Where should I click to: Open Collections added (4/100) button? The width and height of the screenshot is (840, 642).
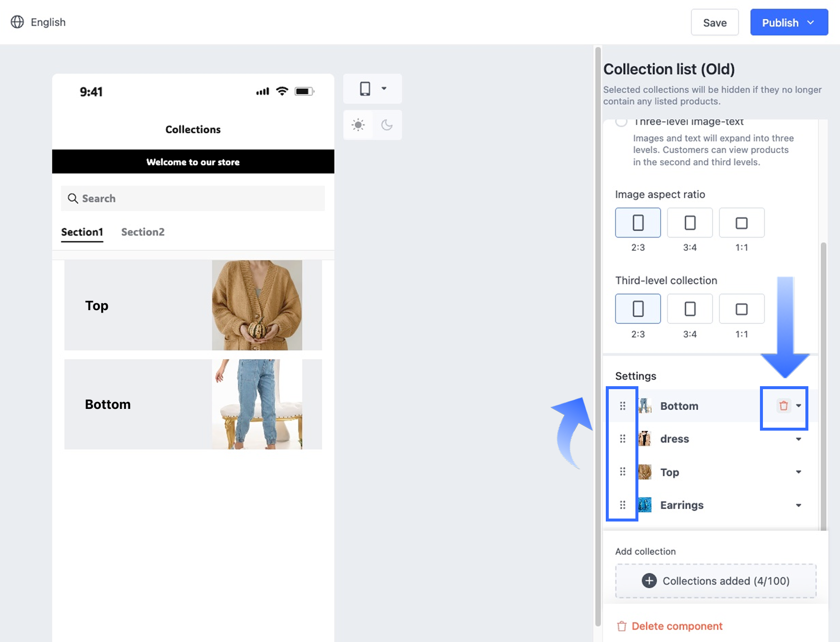coord(715,581)
